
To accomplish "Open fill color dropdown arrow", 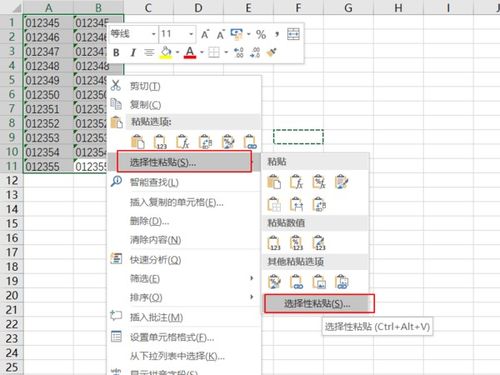I will pos(177,52).
